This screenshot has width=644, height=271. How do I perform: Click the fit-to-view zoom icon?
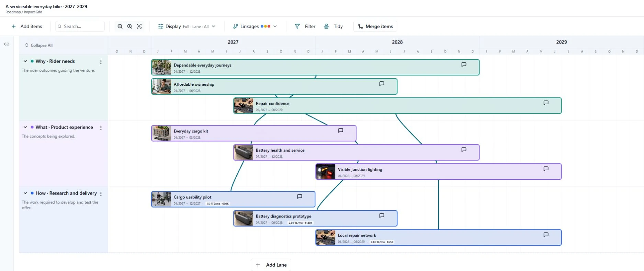point(139,26)
